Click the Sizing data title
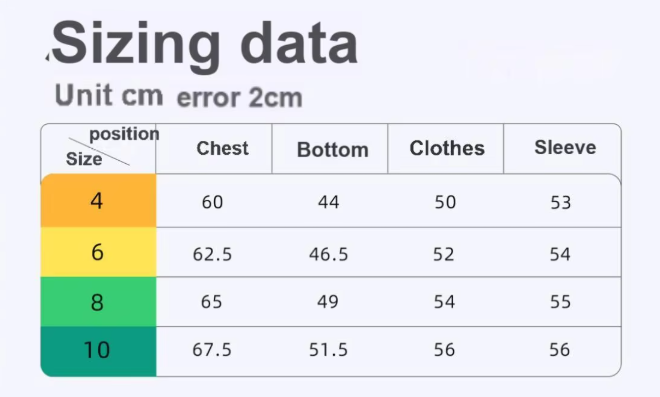The width and height of the screenshot is (660, 397). pyautogui.click(x=204, y=44)
